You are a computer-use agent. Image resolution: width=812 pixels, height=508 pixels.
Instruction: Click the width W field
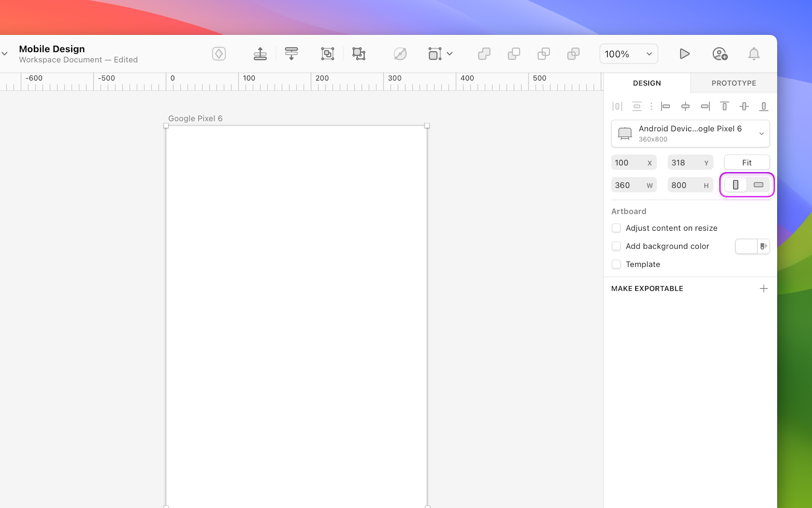tap(634, 185)
